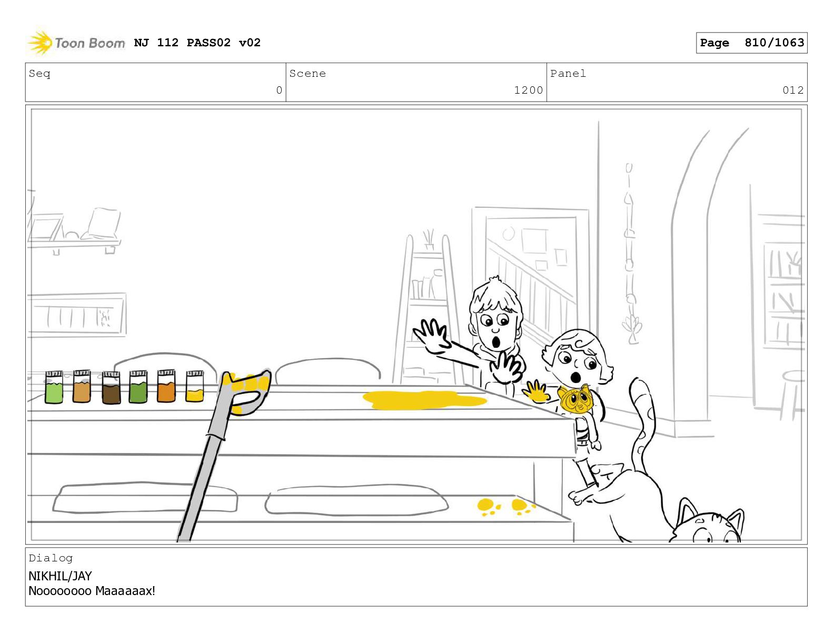Screen dimensions: 834x644
Task: Click the Scene value '1200'
Action: tap(528, 90)
